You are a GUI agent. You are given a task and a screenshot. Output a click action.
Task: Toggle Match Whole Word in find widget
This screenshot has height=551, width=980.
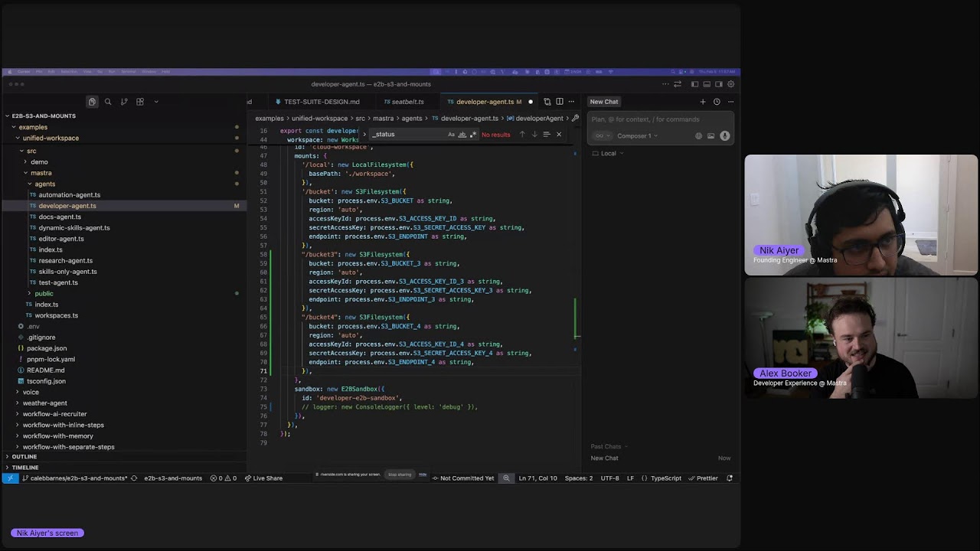[462, 135]
